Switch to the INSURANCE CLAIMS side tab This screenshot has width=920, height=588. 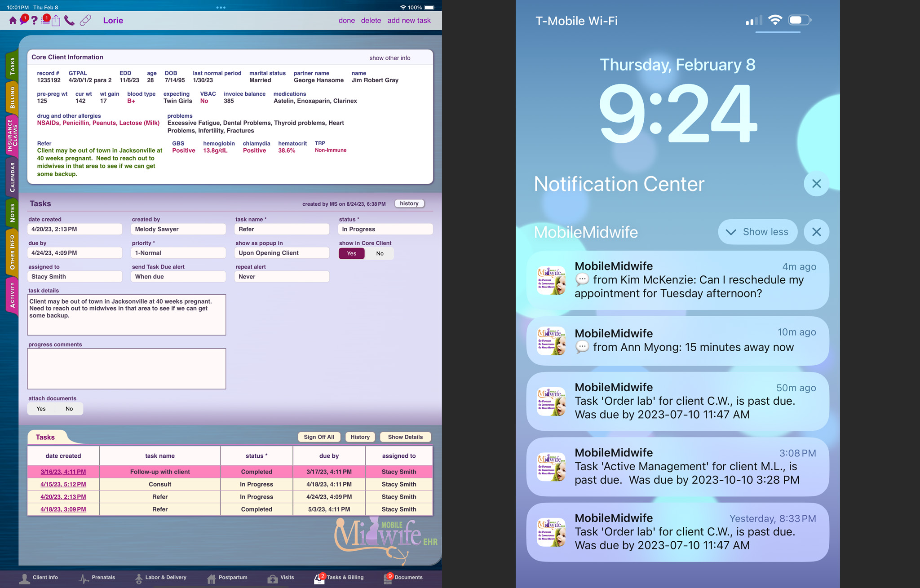12,136
